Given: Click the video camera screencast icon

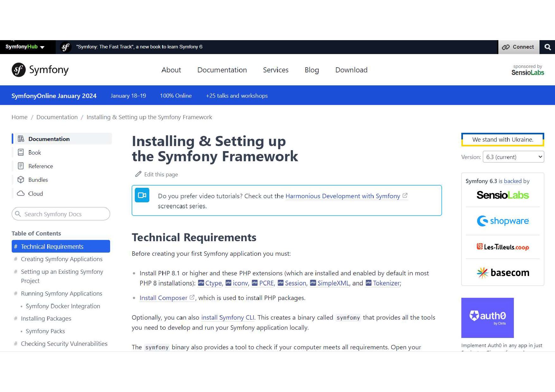Looking at the screenshot, I should [x=142, y=195].
